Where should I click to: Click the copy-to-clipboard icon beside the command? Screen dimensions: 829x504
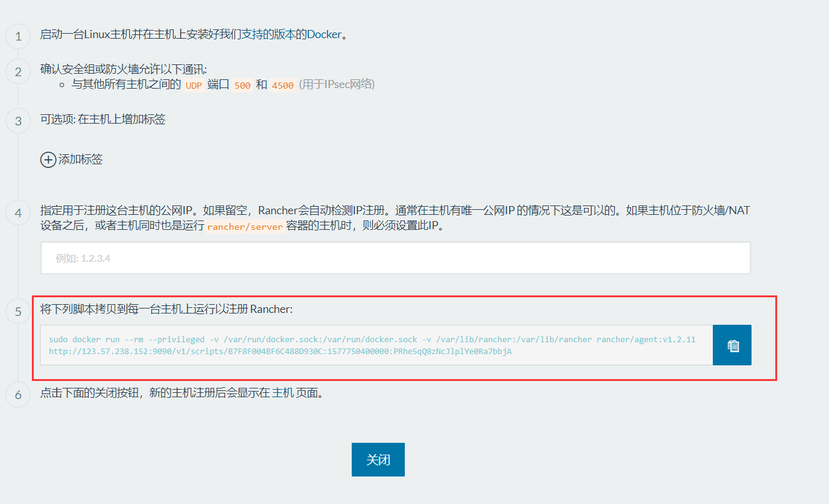[732, 345]
